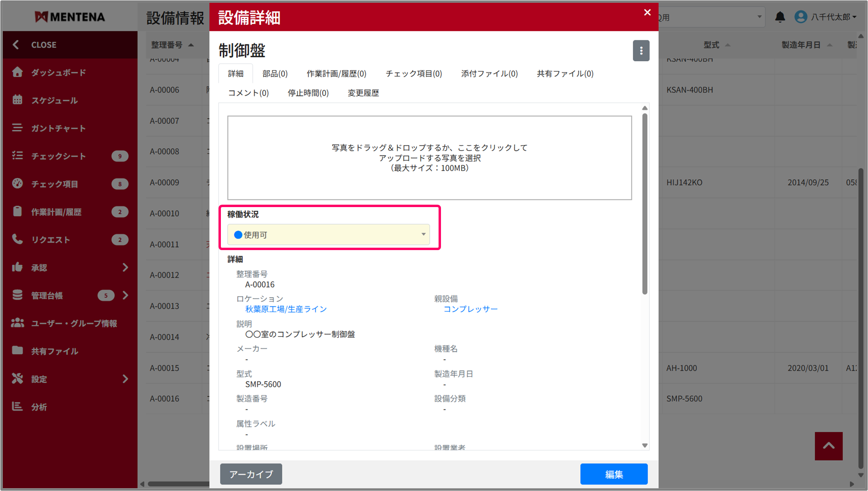
Task: Click the Gantt chart sidebar icon
Action: 17,128
